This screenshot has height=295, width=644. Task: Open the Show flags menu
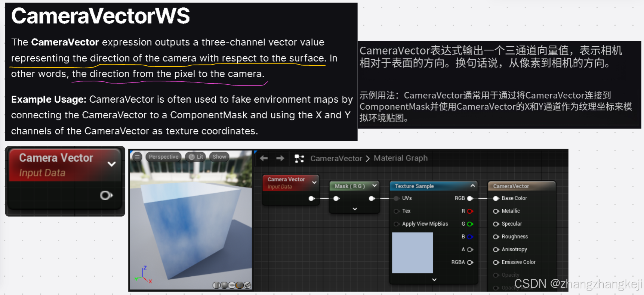pos(219,157)
